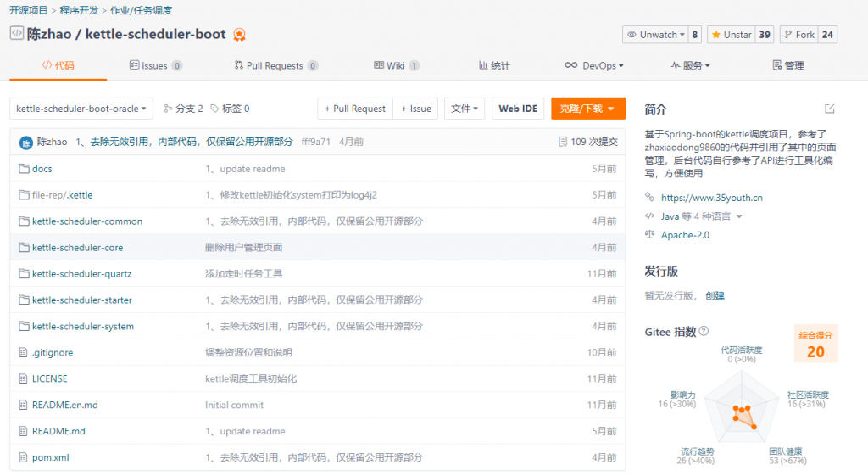The image size is (868, 476).
Task: Click the 24 forks count
Action: coord(827,34)
